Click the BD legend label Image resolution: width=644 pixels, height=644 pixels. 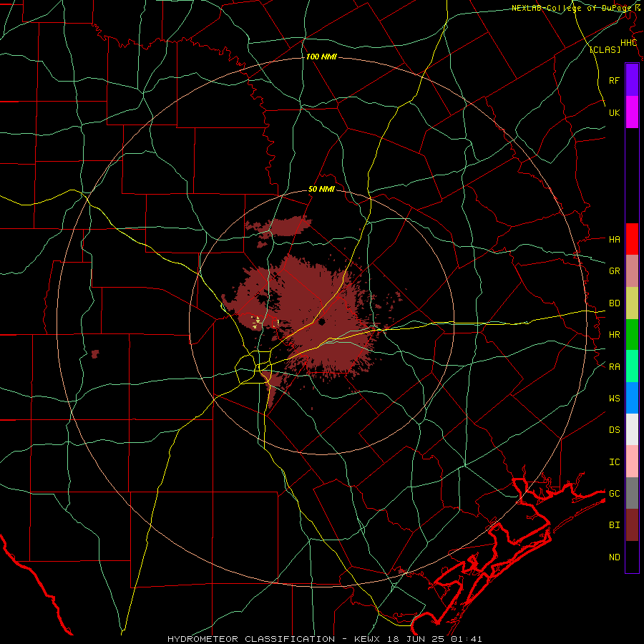(x=614, y=303)
